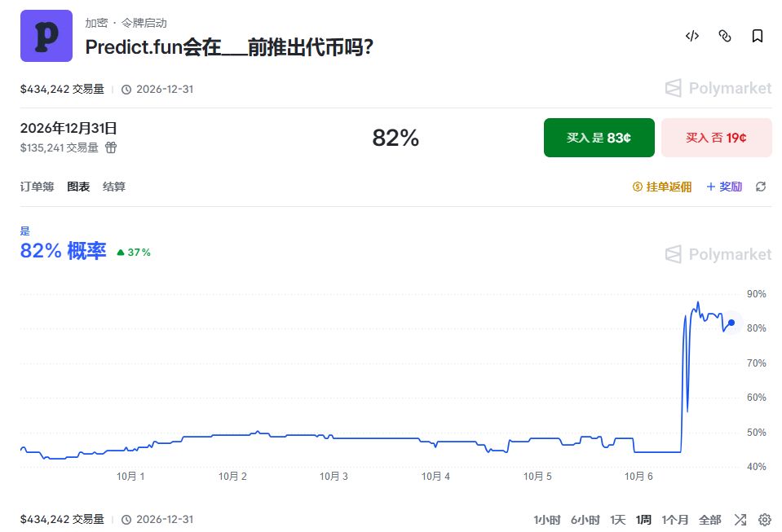This screenshot has width=782, height=532.
Task: Click the 买入 否 19¢ button
Action: click(716, 138)
